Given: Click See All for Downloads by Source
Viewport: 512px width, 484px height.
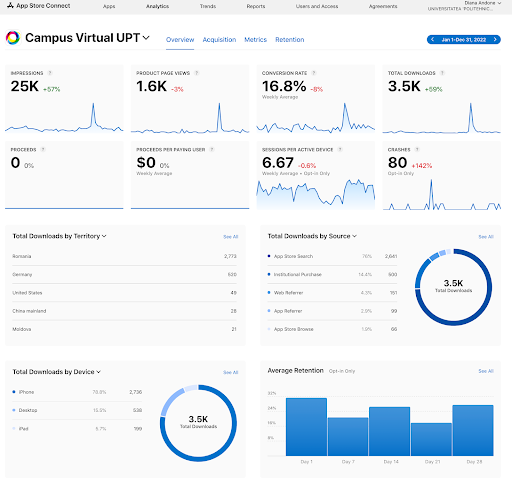Looking at the screenshot, I should [486, 237].
